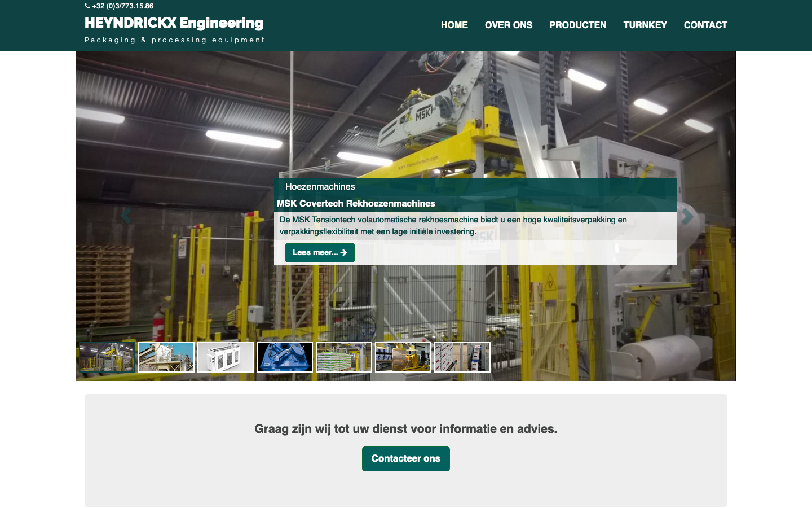This screenshot has width=812, height=508.
Task: Open the MSK Covertech Rekhoezenmachines title
Action: click(x=356, y=204)
